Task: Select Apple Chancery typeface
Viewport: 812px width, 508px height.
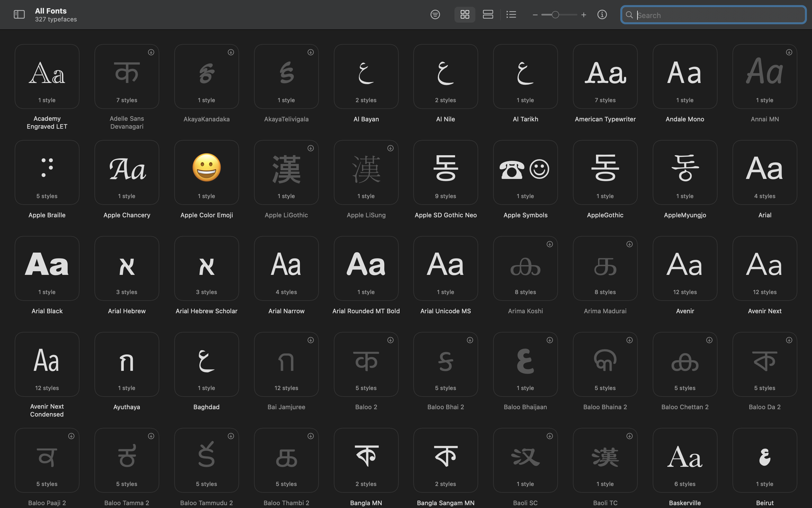Action: tap(127, 172)
